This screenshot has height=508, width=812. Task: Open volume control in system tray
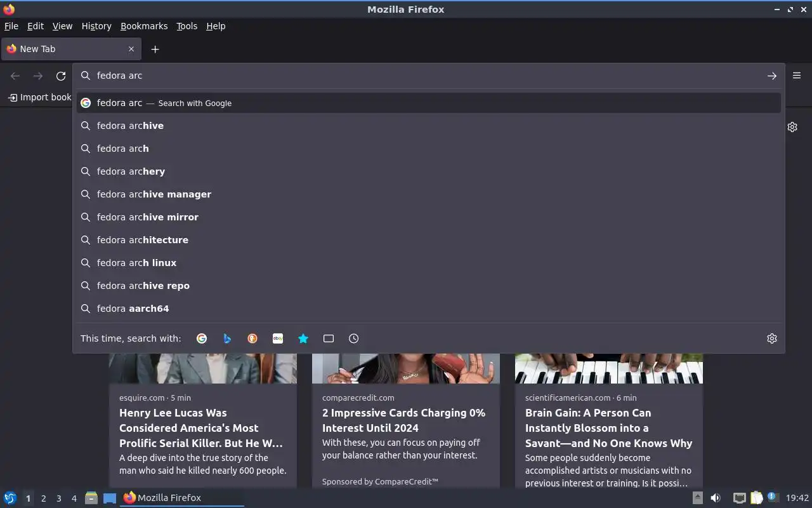715,498
